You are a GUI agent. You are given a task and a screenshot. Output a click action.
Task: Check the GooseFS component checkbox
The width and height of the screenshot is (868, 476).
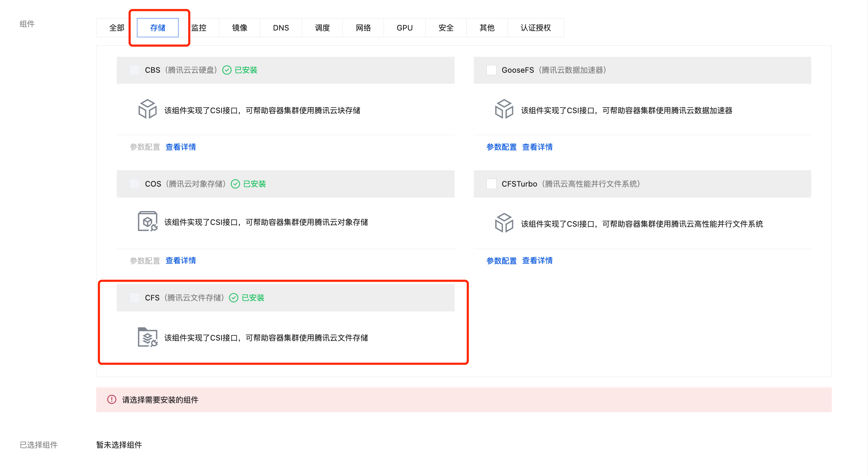click(491, 70)
